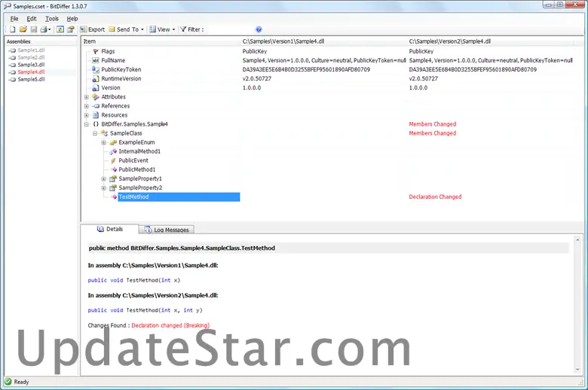Screen dimensions: 588x390
Task: Click inside the Filter text field
Action: coord(229,29)
